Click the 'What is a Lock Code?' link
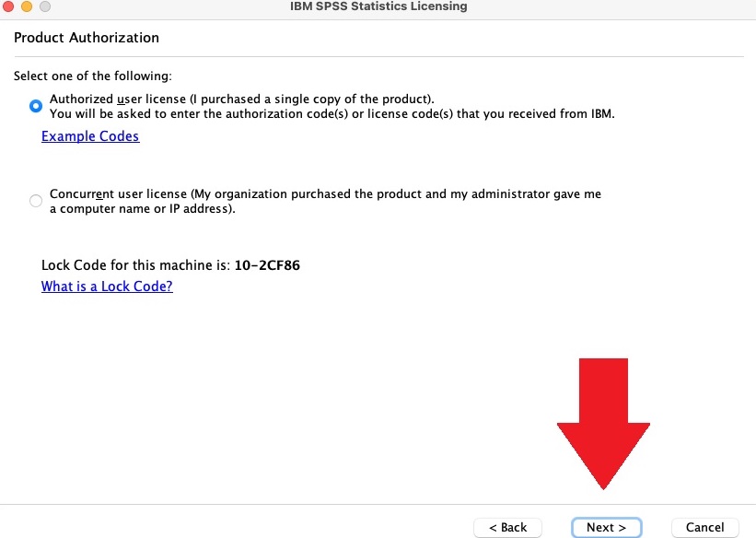Screen dimensions: 756x538 [x=107, y=287]
